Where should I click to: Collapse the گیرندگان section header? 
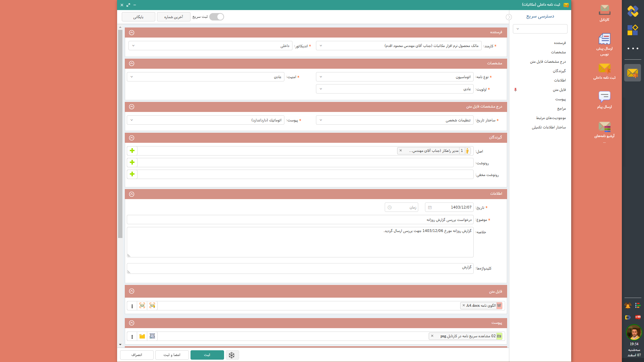tap(131, 138)
